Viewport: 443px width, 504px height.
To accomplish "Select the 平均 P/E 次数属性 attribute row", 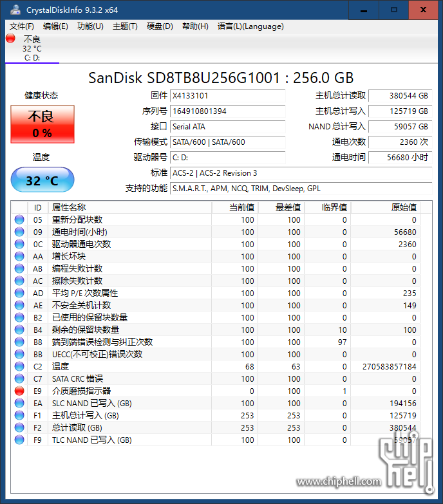I will click(216, 293).
